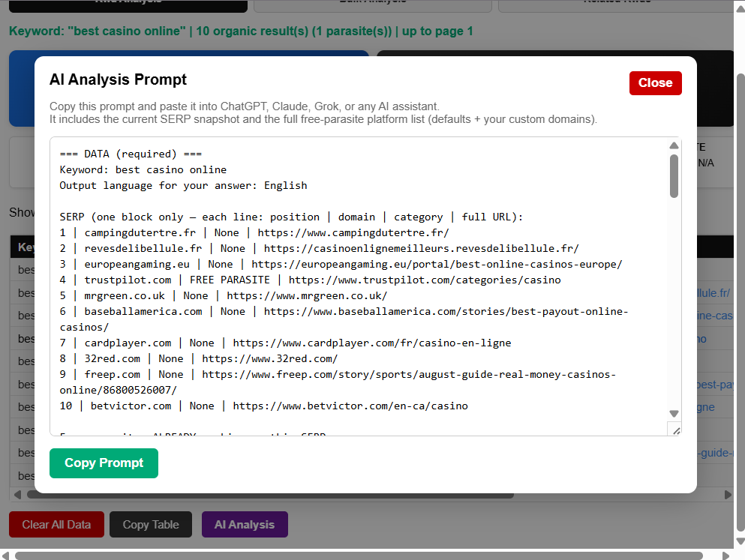Click the page bottom scrollbar right arrow
Viewport: 745px width, 560px height.
pos(725,556)
